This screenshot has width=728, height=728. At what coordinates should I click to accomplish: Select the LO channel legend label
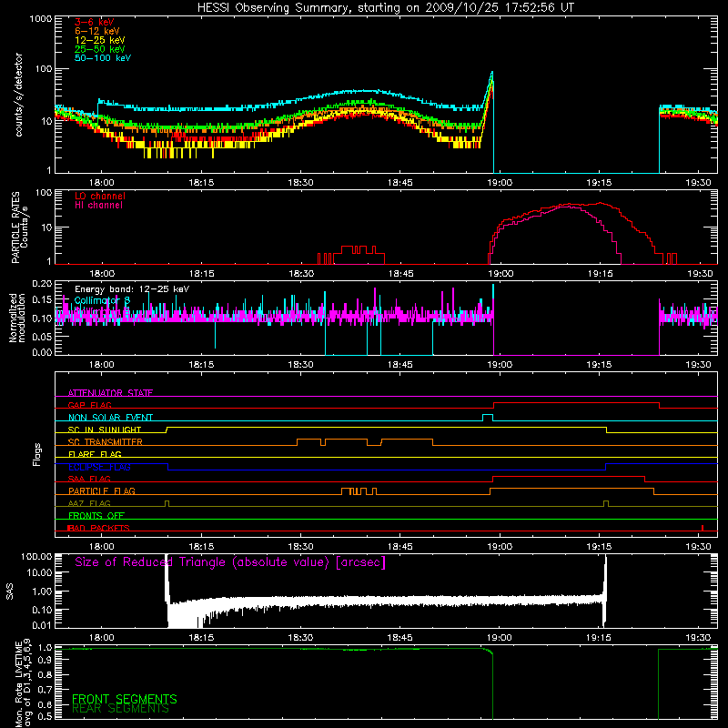100,196
